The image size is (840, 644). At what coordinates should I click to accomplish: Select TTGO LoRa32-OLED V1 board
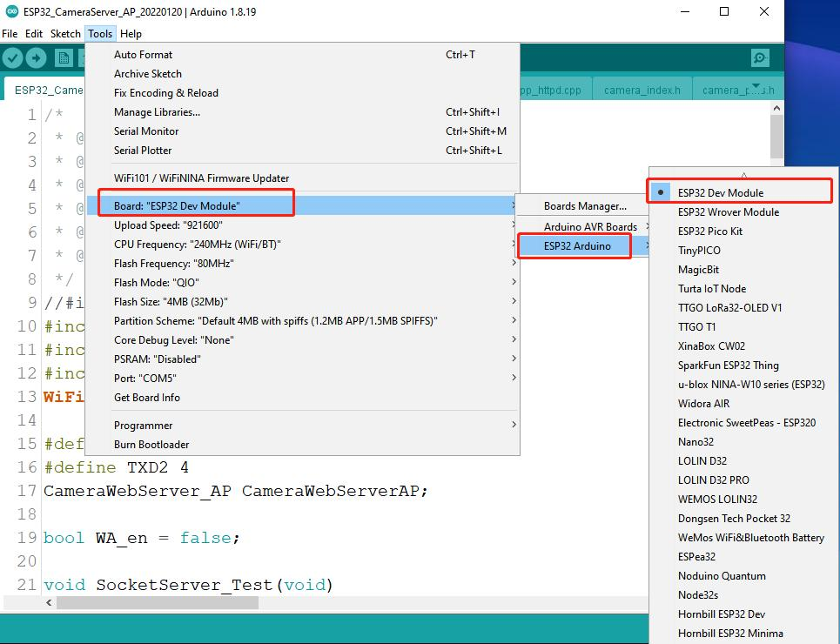pos(744,308)
